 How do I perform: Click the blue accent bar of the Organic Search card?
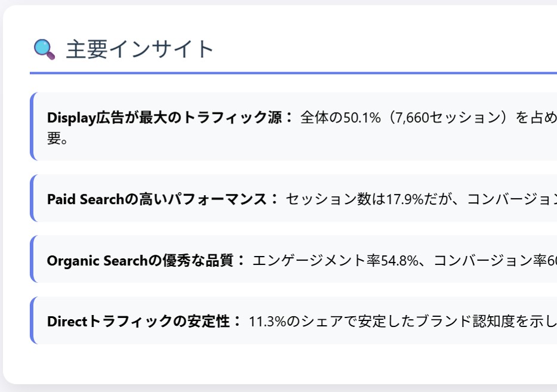(32, 259)
